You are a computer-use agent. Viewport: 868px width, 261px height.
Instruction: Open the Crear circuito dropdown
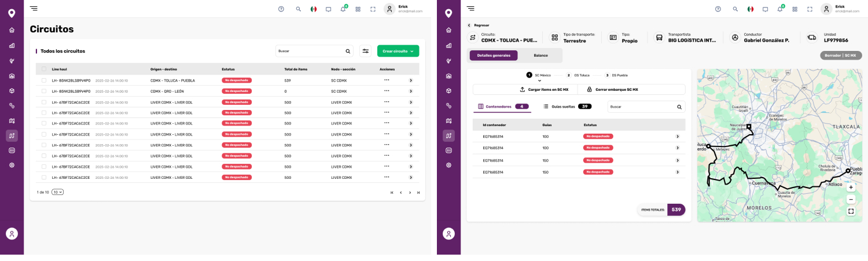(x=398, y=51)
